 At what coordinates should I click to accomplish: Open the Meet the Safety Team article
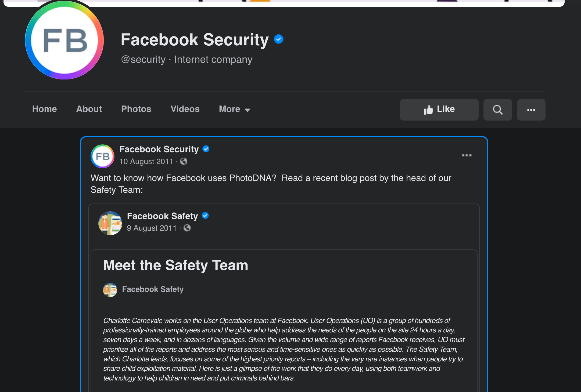(175, 265)
